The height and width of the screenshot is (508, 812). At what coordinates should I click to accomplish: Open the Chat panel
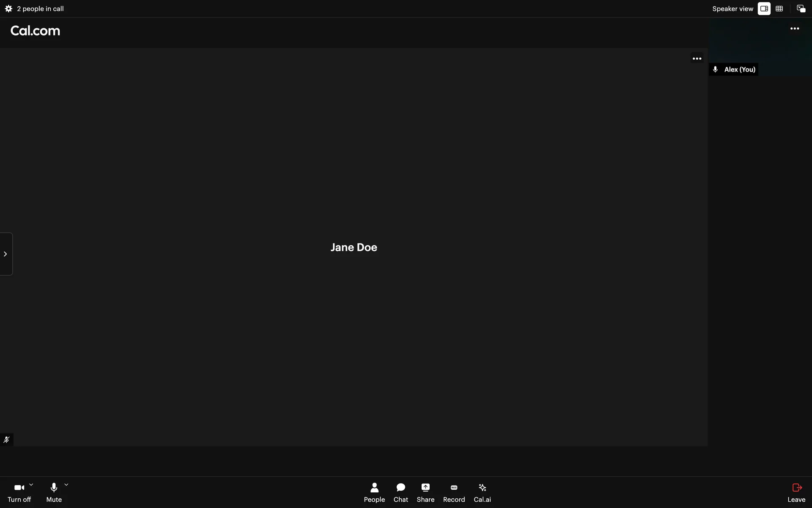coord(401,492)
